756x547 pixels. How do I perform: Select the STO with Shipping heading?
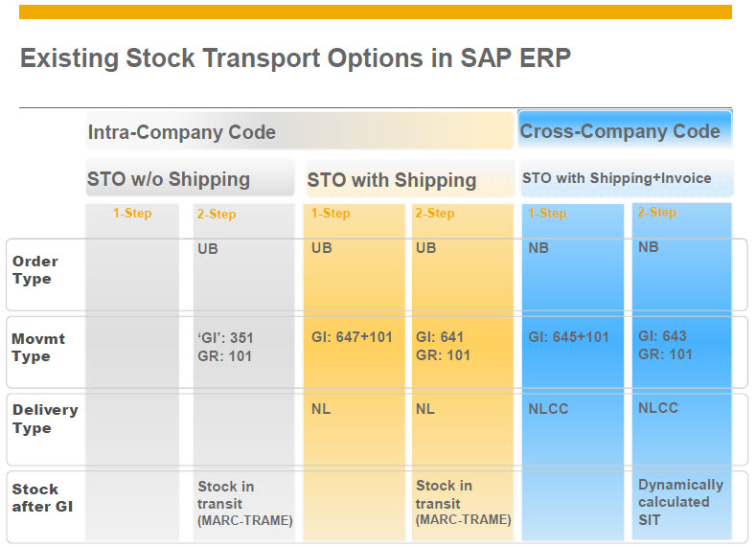392,180
